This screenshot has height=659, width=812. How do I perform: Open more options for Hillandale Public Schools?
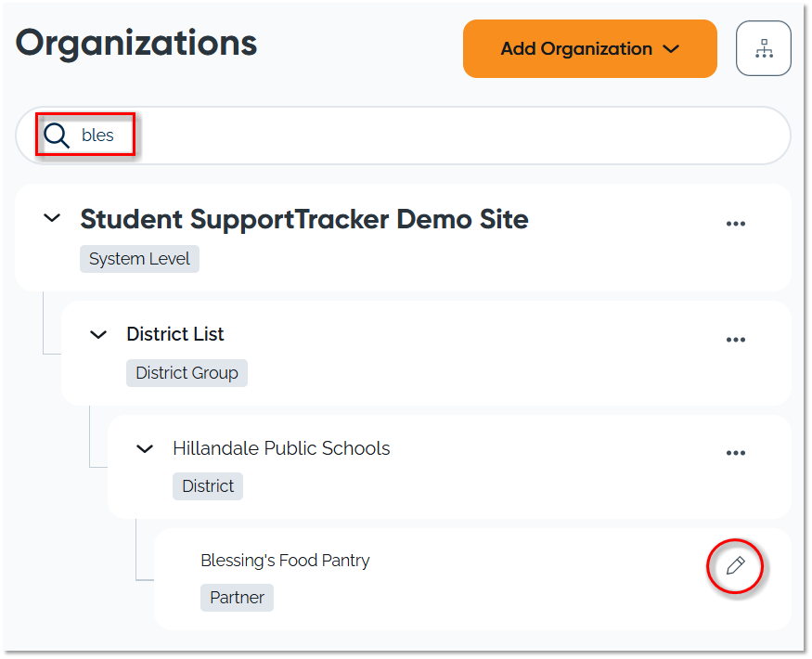[735, 453]
